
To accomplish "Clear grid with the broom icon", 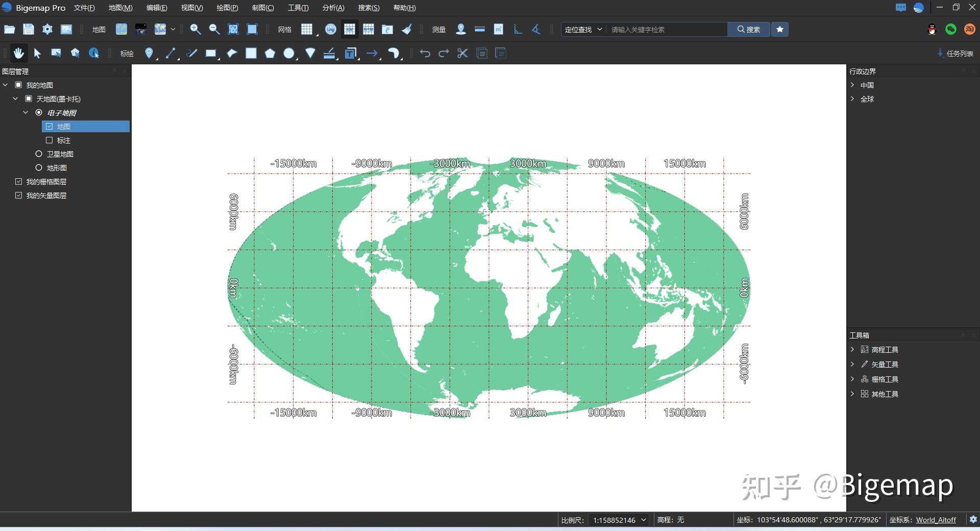I will pos(407,29).
